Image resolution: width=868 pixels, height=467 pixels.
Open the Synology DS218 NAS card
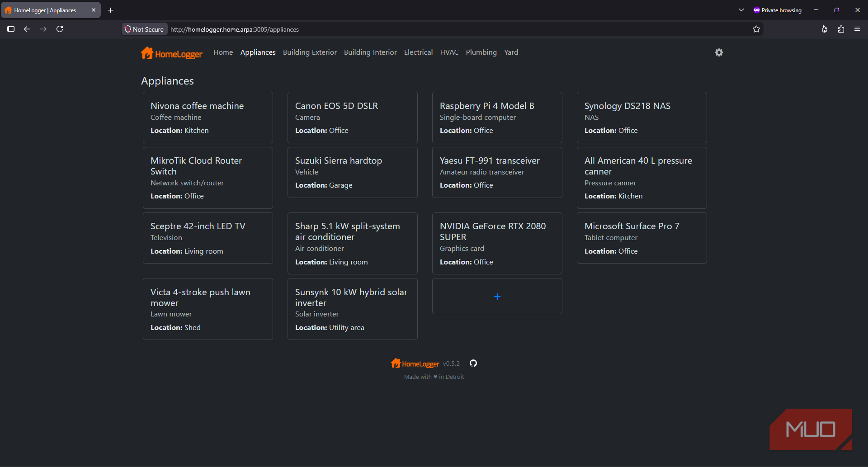click(642, 118)
